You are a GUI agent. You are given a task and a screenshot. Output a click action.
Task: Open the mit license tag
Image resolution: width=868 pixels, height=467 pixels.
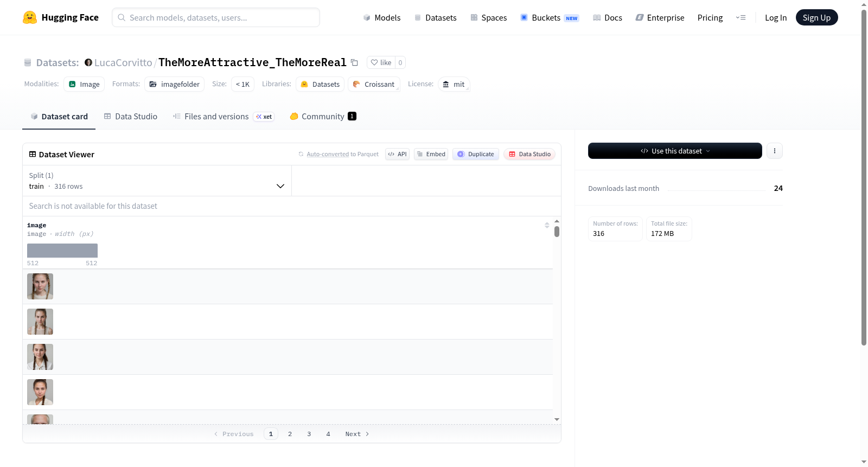click(x=454, y=84)
